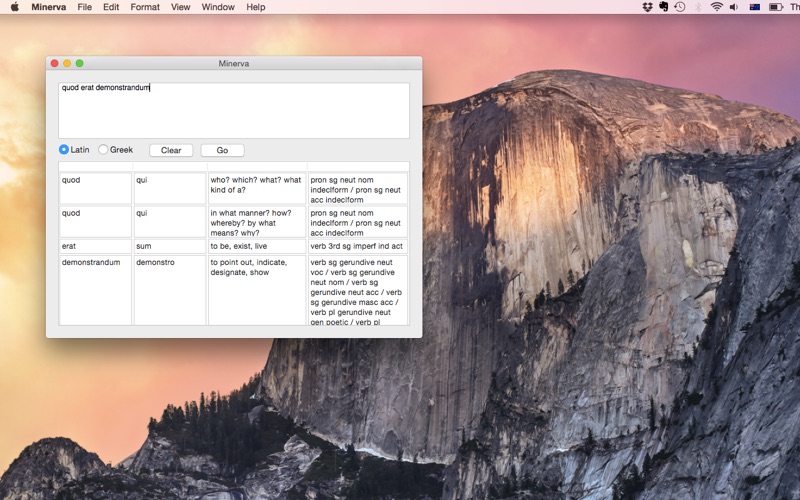
Task: Click the 'demonstro' lemma cell
Action: coord(170,290)
